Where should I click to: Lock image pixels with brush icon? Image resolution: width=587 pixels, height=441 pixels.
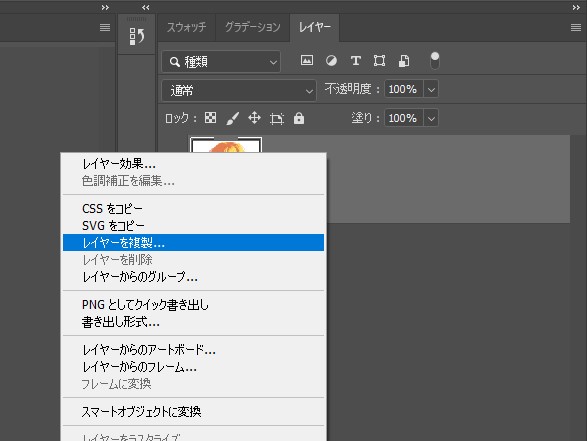point(232,118)
